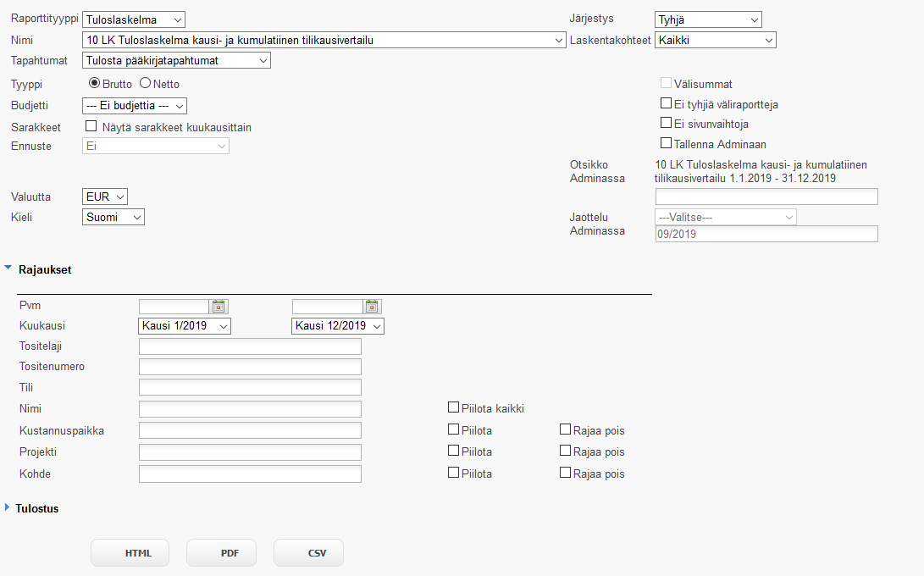The width and height of the screenshot is (924, 576).
Task: Tick Piilota checkbox for Projekti
Action: click(453, 451)
